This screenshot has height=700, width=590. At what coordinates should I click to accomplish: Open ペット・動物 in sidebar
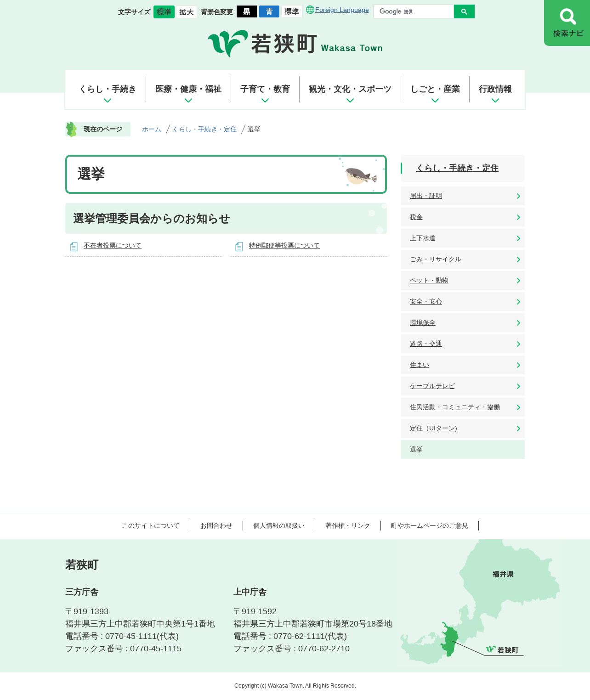tap(463, 281)
